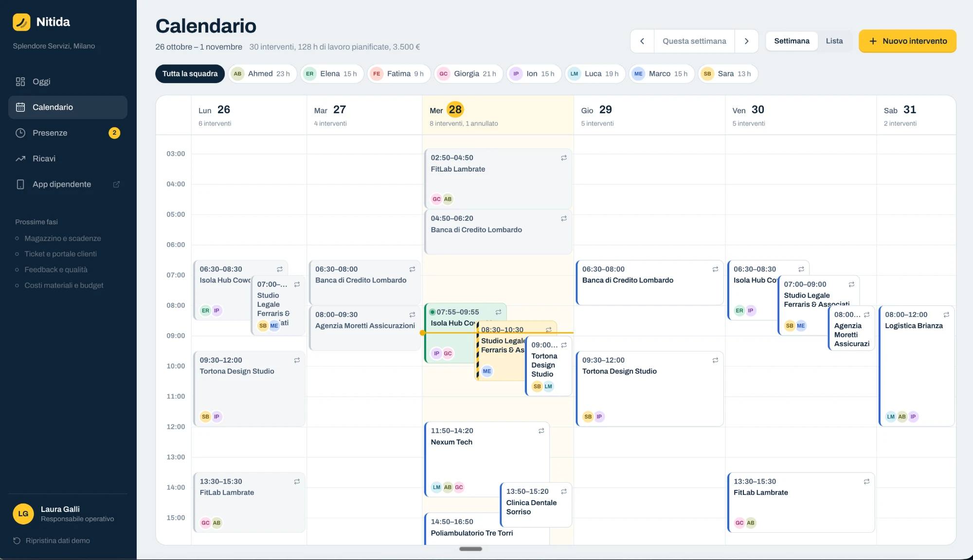Click the Ripristina dati demo reset icon
This screenshot has width=973, height=560.
17,541
